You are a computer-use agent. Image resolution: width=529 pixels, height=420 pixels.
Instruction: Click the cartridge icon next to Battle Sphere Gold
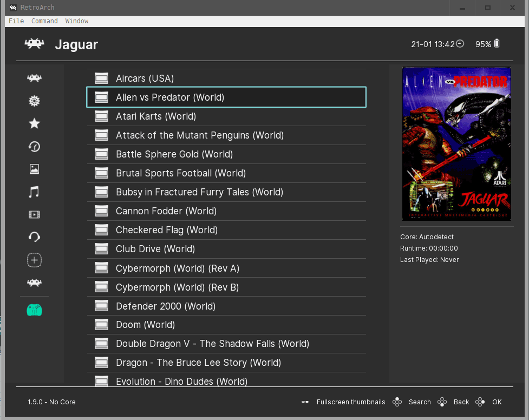[101, 154]
